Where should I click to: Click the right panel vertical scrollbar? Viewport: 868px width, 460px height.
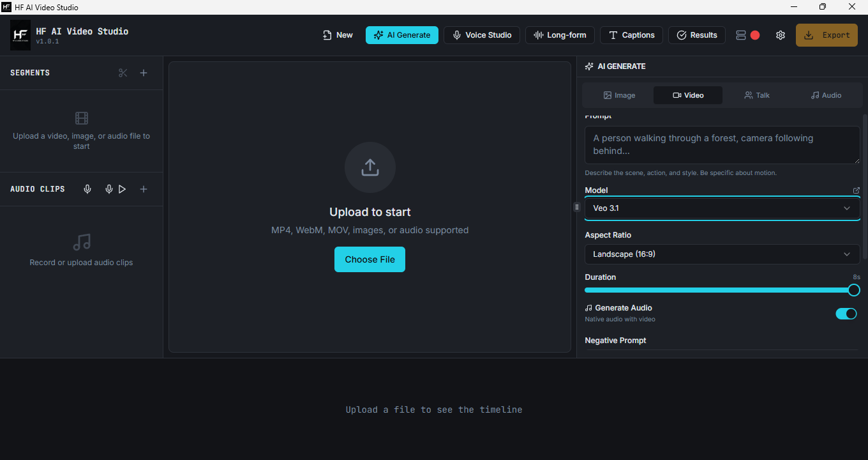865,187
